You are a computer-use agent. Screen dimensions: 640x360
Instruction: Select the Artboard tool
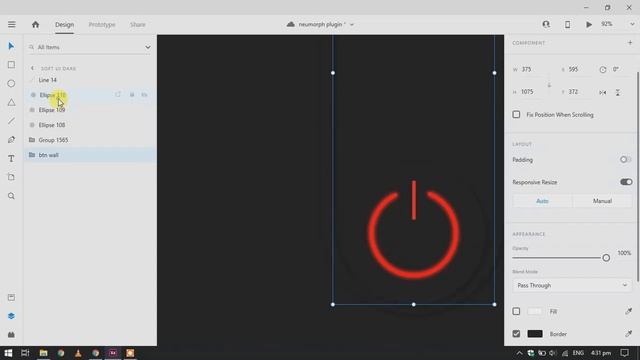point(11,177)
